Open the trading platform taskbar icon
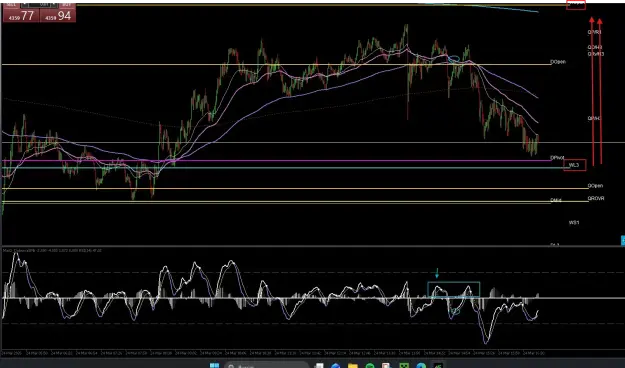625x368 pixels. pyautogui.click(x=438, y=366)
